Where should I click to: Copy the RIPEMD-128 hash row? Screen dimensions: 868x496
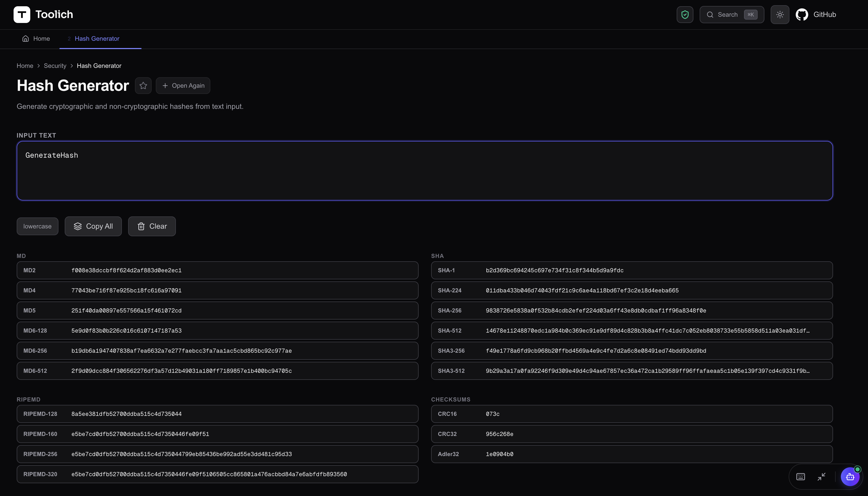tap(217, 414)
